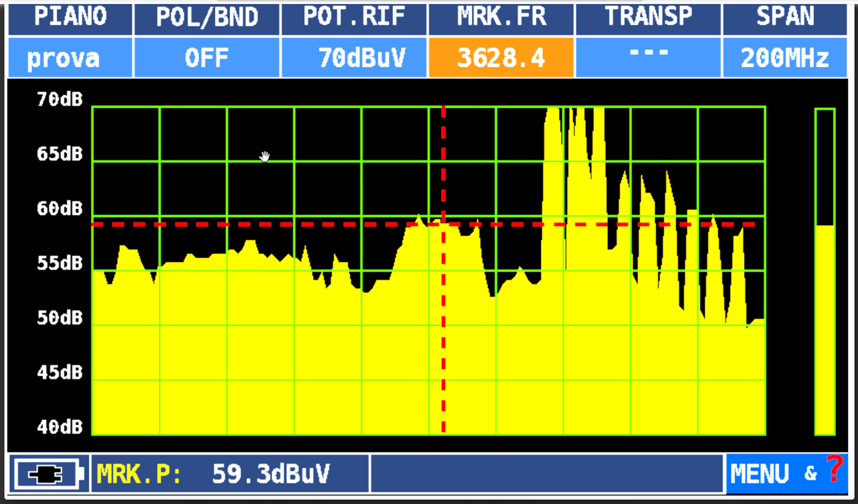Click the empty status field beside MRK.P
This screenshot has height=504, width=858.
pyautogui.click(x=547, y=474)
